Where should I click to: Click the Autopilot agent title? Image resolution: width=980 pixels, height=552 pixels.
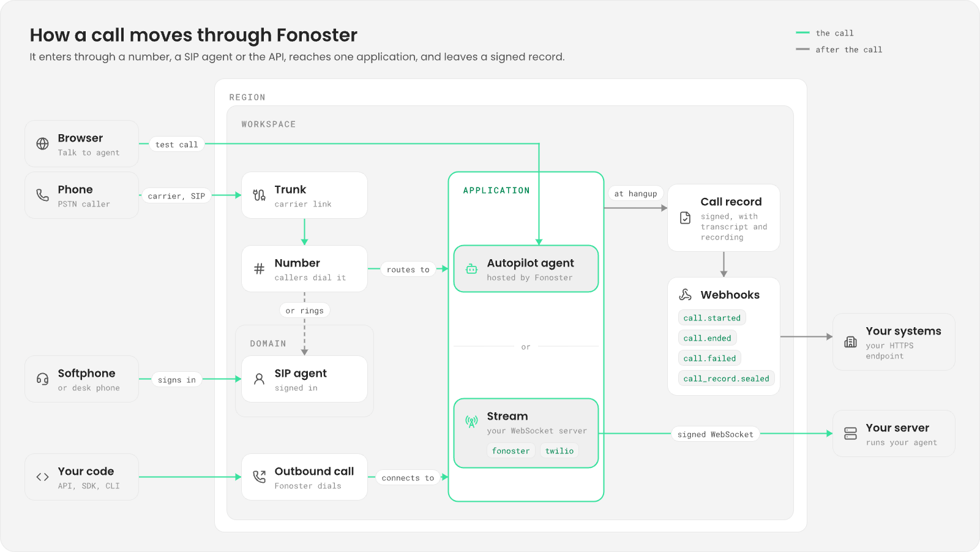pyautogui.click(x=531, y=263)
